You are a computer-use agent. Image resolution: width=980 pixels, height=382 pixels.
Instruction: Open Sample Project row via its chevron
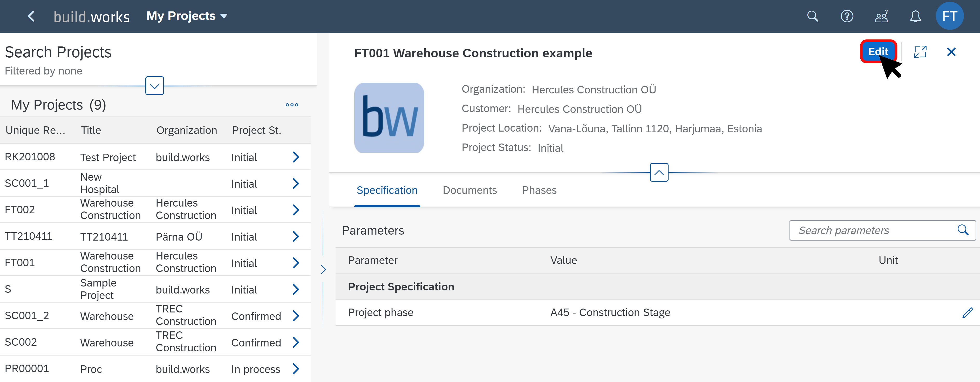click(x=296, y=290)
